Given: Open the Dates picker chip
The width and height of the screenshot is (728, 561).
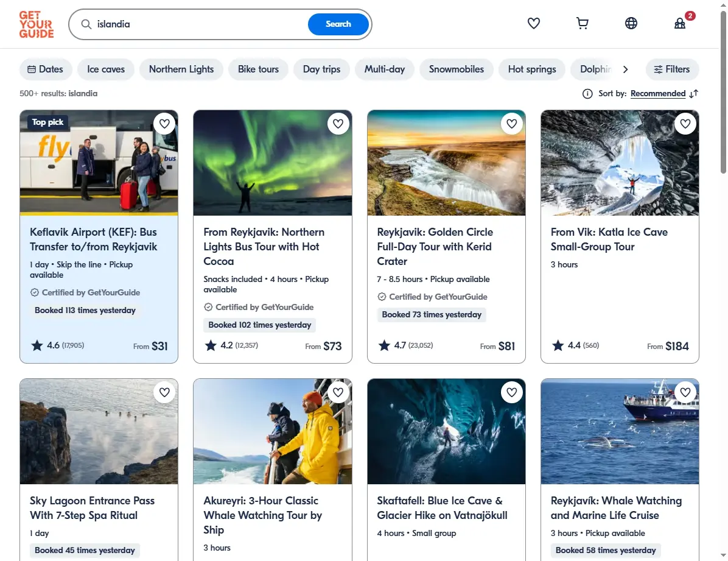Looking at the screenshot, I should pos(46,69).
